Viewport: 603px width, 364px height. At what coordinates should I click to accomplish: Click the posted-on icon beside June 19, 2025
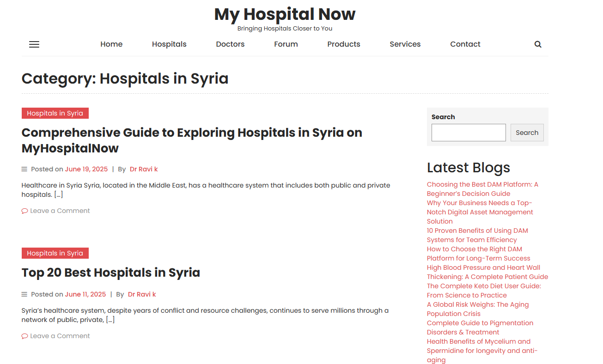click(x=24, y=169)
